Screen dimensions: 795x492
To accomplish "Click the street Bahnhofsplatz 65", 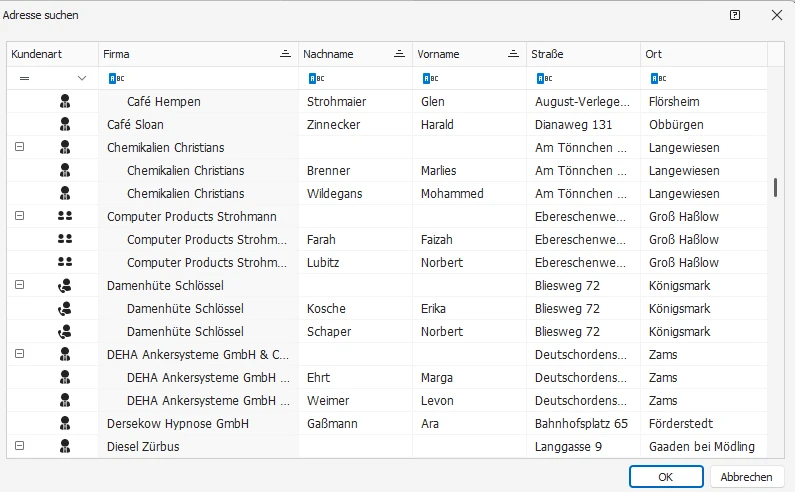I will click(x=581, y=424).
